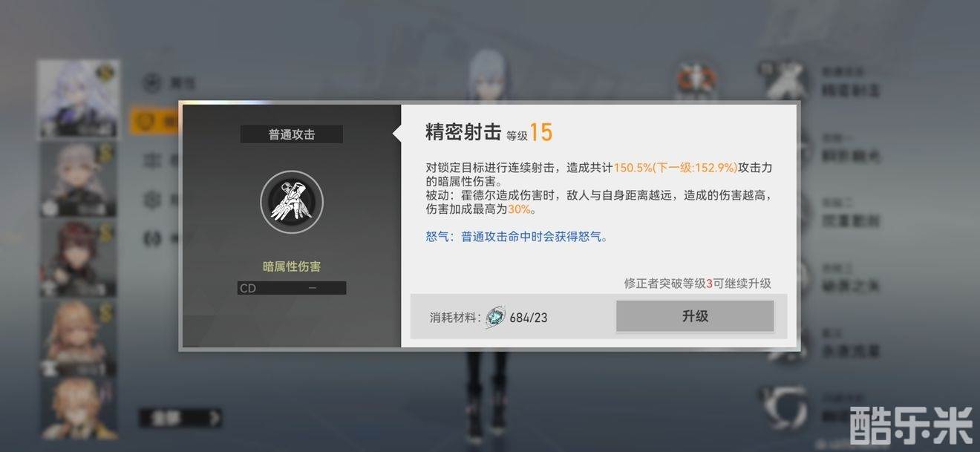Viewport: 980px width, 452px height.
Task: Click the gloved hand skill icon
Action: pos(292,201)
